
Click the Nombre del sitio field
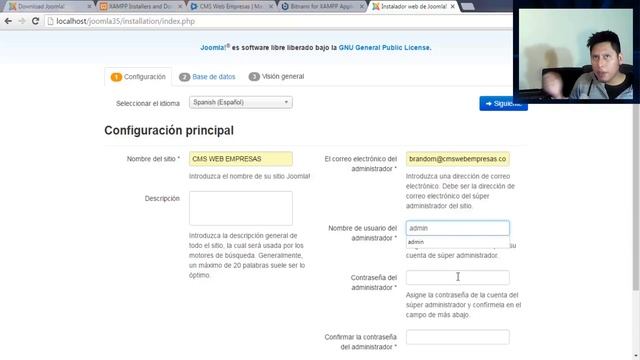[x=241, y=159]
